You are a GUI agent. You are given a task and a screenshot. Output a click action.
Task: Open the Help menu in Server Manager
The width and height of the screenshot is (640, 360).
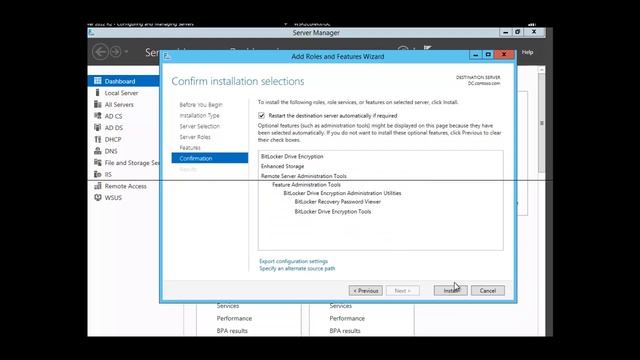click(x=527, y=52)
